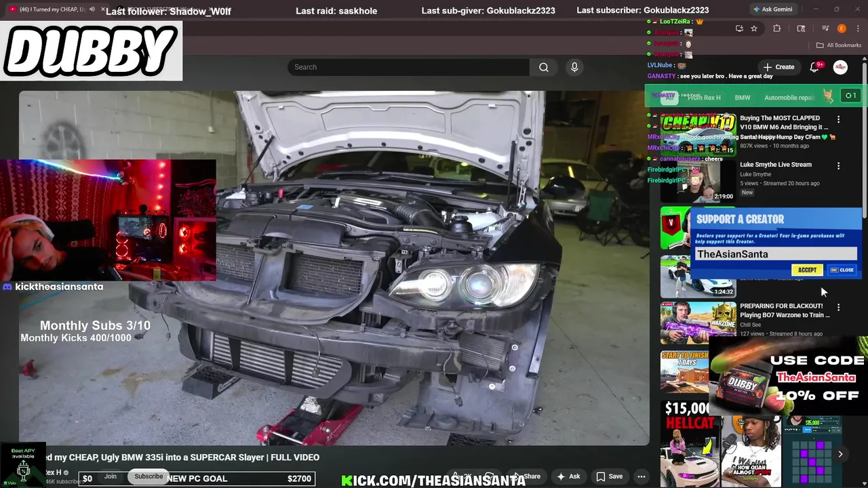868x488 pixels.
Task: Click the magnifying glass search button
Action: click(543, 67)
